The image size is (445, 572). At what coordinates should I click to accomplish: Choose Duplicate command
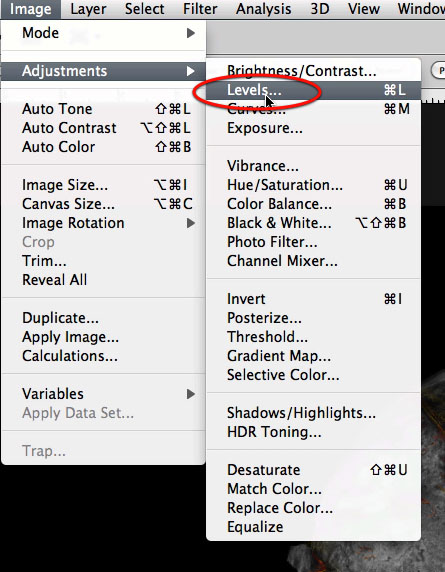click(104, 318)
